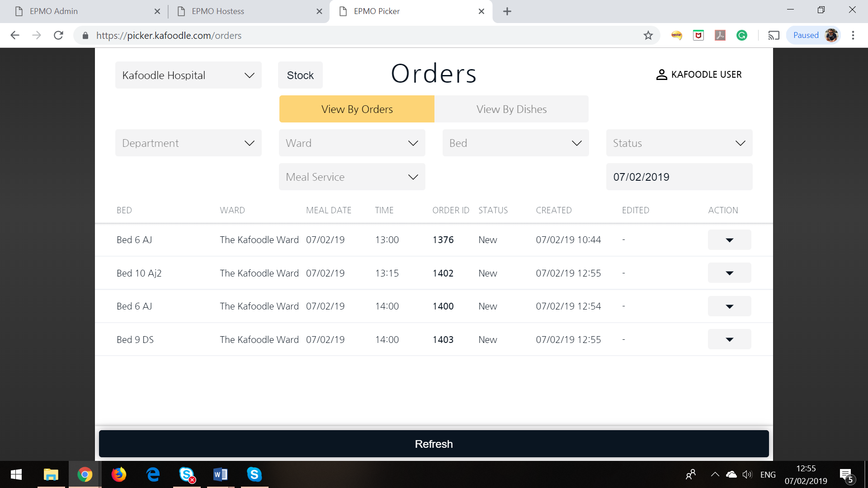Open a new browser tab
Image resolution: width=868 pixels, height=488 pixels.
pyautogui.click(x=507, y=11)
